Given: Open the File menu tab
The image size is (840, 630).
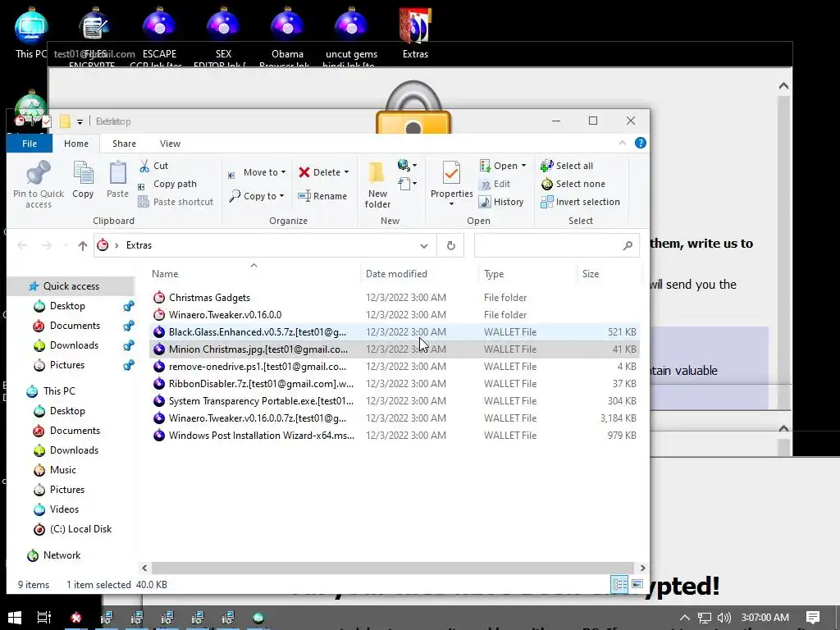Looking at the screenshot, I should coord(30,144).
